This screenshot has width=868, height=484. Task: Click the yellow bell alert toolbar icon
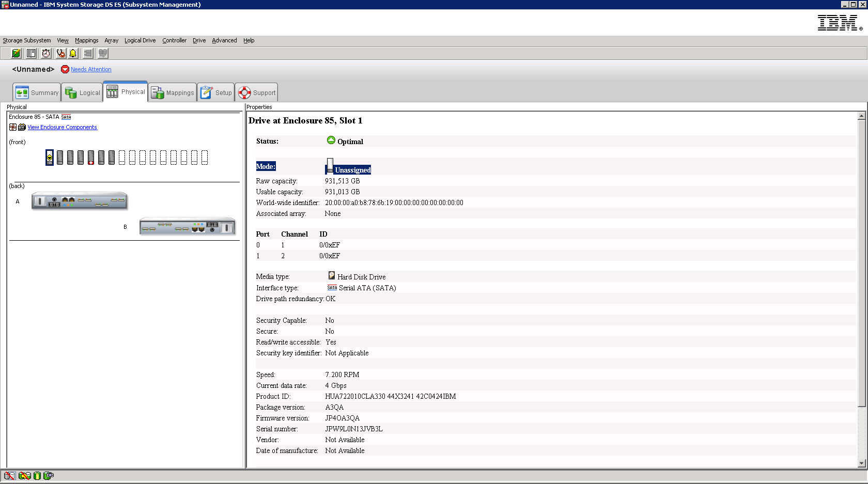[x=73, y=53]
